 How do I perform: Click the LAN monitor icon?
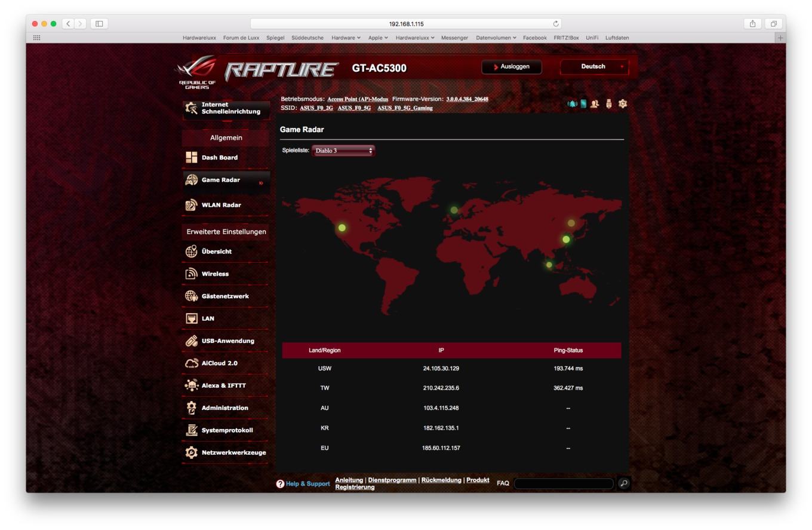pyautogui.click(x=192, y=318)
